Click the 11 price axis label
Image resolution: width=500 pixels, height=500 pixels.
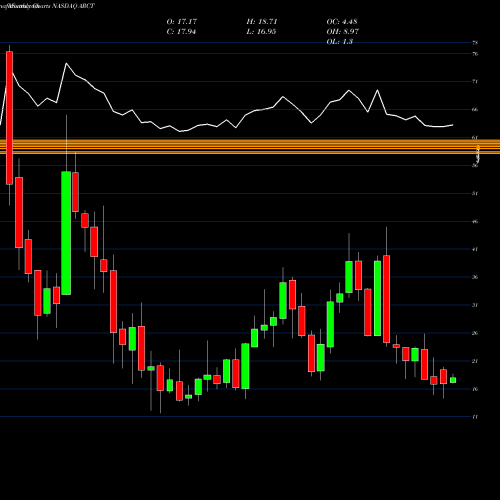475,417
